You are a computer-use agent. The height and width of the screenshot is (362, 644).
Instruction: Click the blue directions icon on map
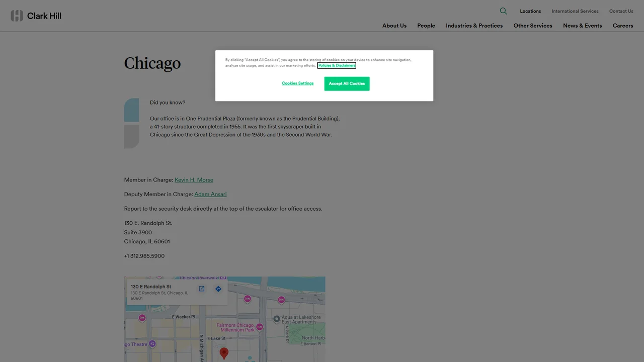[218, 289]
